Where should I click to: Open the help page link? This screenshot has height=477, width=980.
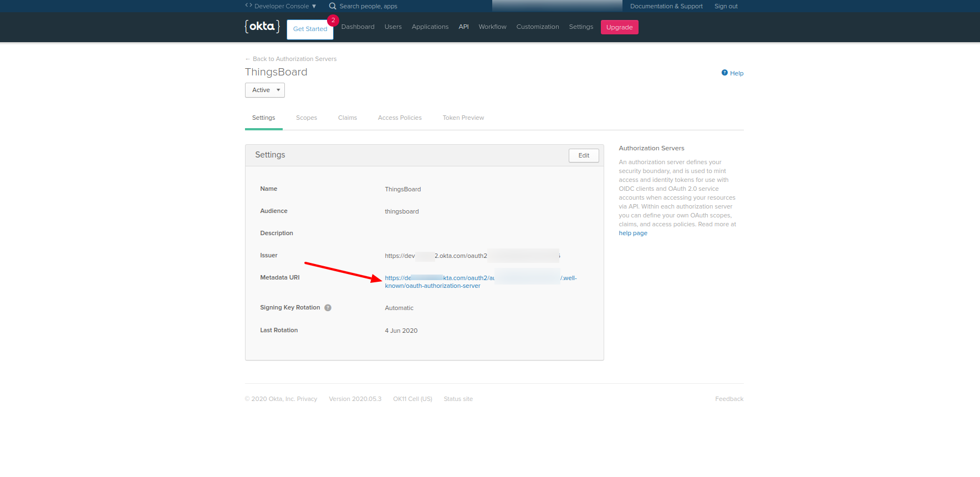click(x=633, y=233)
